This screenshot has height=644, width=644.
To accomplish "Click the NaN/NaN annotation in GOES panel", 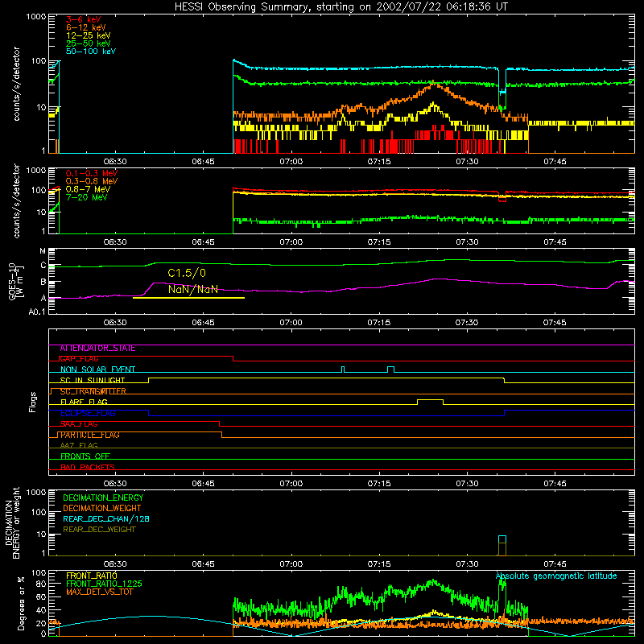I will tap(193, 289).
